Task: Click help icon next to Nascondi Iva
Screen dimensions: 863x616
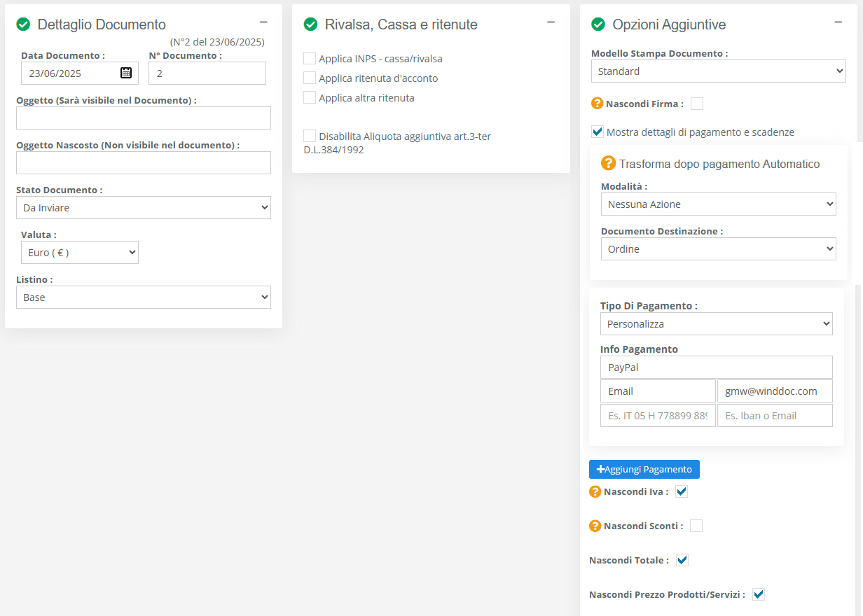Action: click(x=595, y=491)
